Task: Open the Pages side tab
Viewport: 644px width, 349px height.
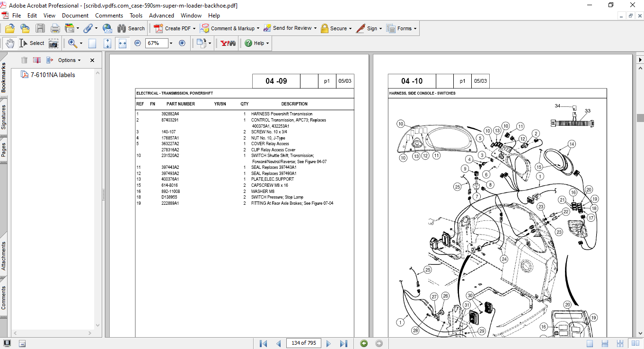Action: (4, 149)
